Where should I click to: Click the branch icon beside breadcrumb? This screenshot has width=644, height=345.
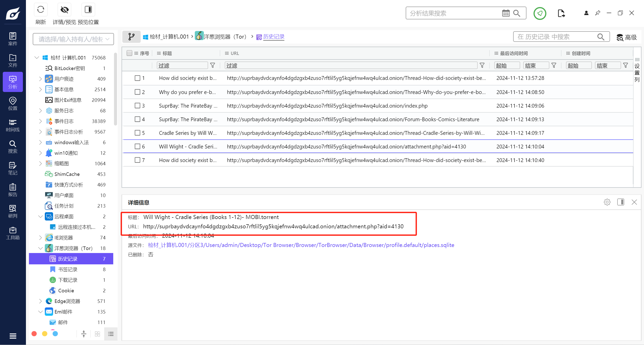click(x=131, y=37)
